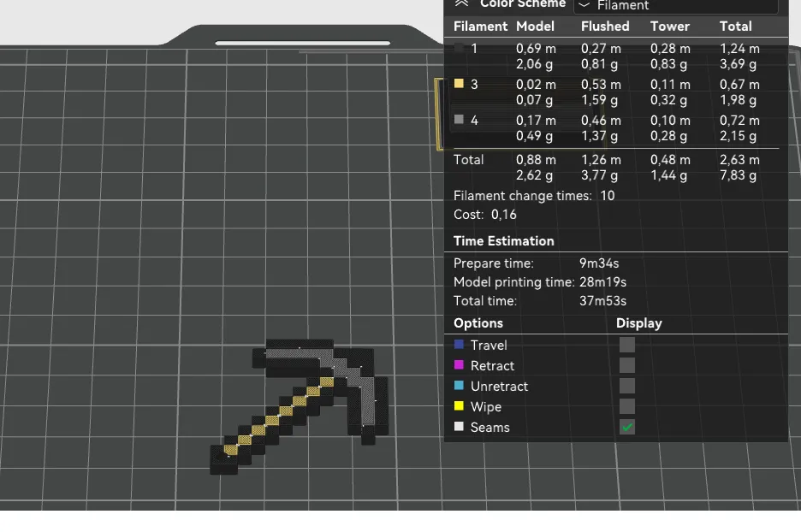Click the Tower column header

669,27
